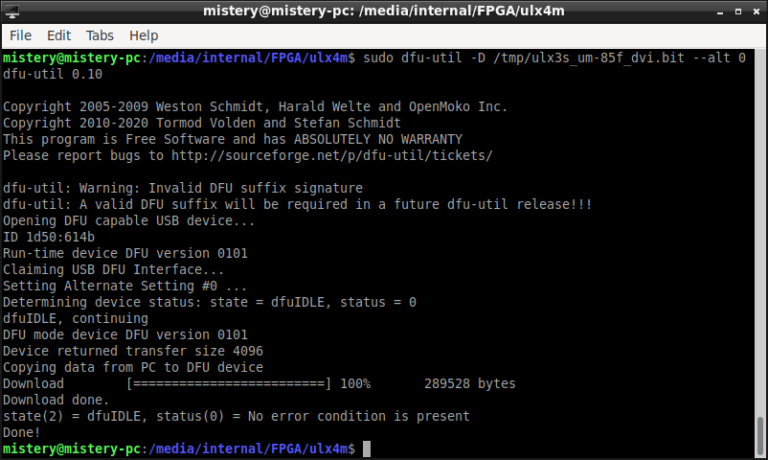This screenshot has height=460, width=768.
Task: Open the Tabs menu
Action: pyautogui.click(x=100, y=35)
